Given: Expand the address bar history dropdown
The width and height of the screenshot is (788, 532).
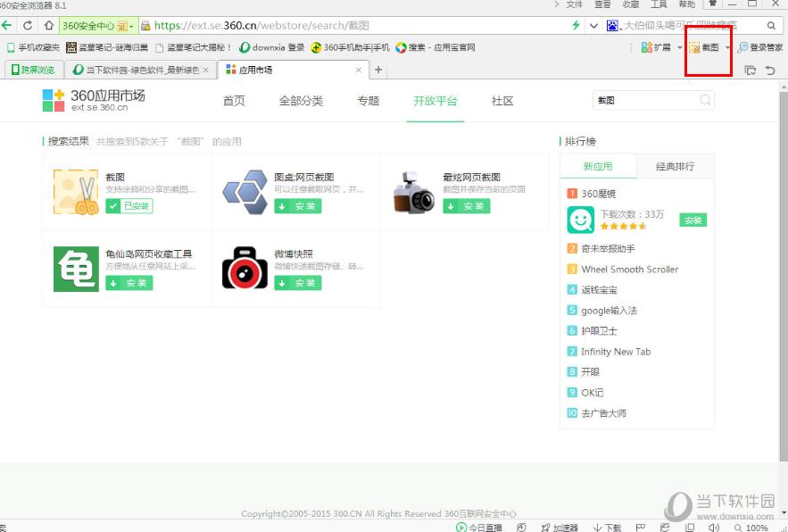Looking at the screenshot, I should (593, 25).
